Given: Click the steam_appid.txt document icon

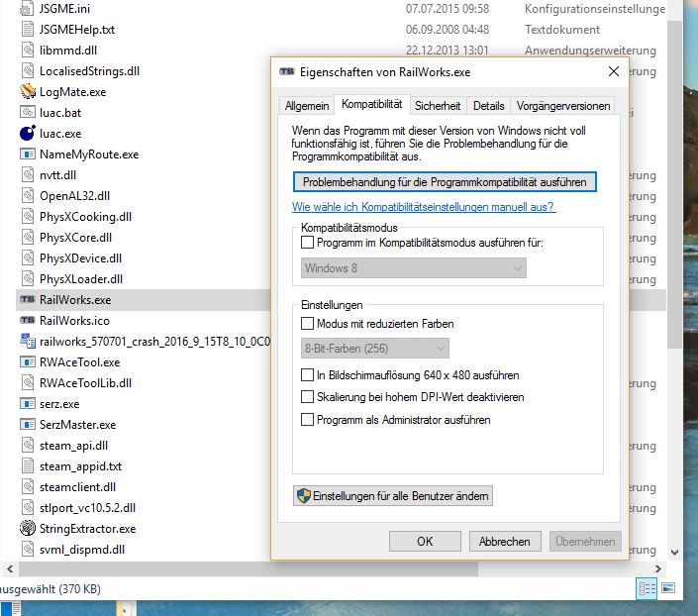Looking at the screenshot, I should (x=27, y=465).
